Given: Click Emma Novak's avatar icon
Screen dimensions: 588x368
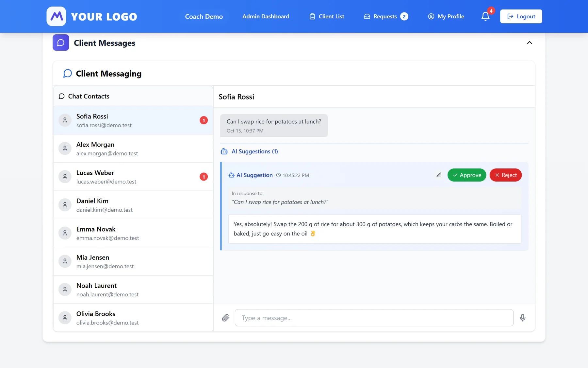Looking at the screenshot, I should (x=65, y=233).
